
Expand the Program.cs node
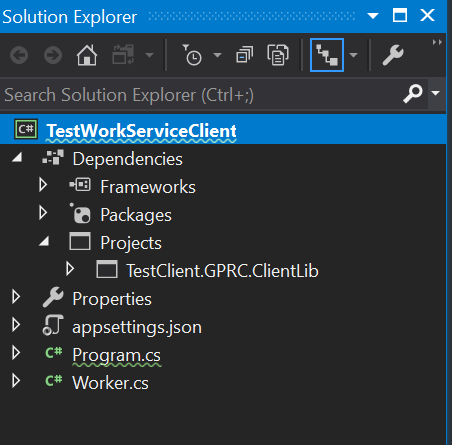point(16,353)
